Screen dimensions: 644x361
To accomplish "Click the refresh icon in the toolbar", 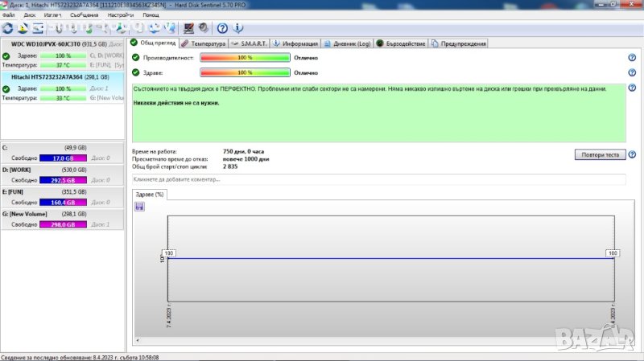I will point(8,28).
